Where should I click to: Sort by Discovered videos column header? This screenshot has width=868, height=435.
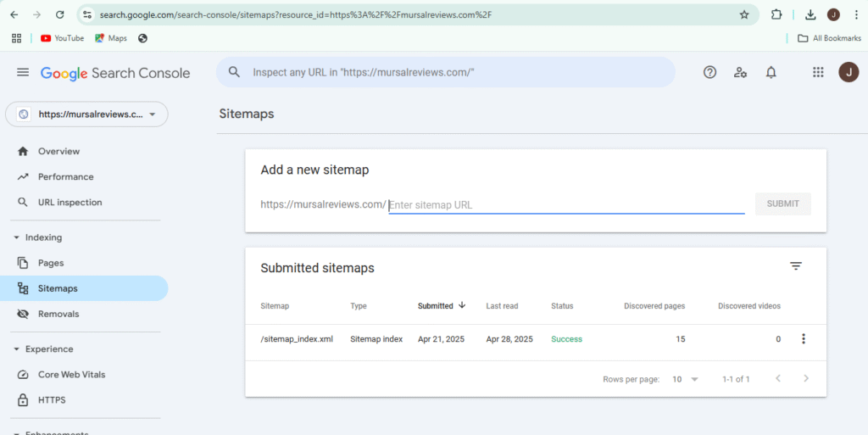point(749,306)
